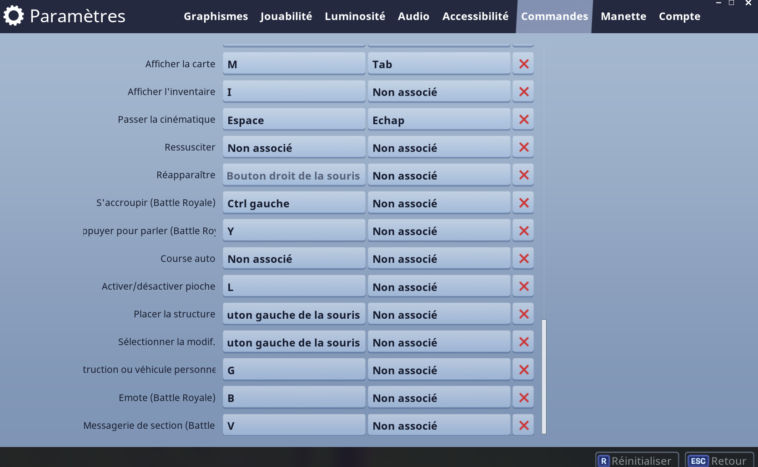Go to the Accessibilité tab

click(x=475, y=17)
